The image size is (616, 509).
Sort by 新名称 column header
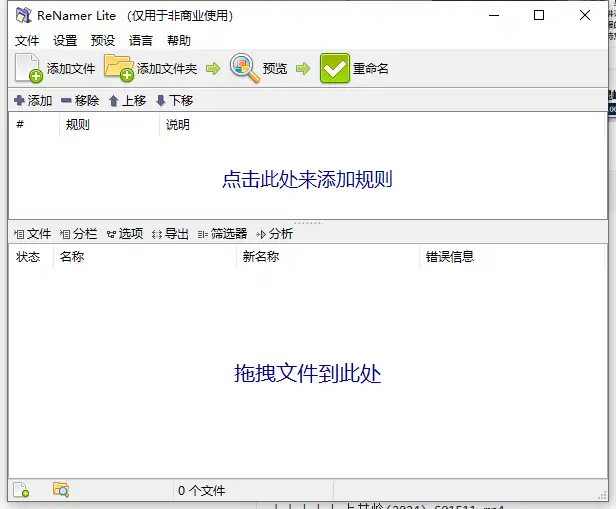pyautogui.click(x=328, y=256)
